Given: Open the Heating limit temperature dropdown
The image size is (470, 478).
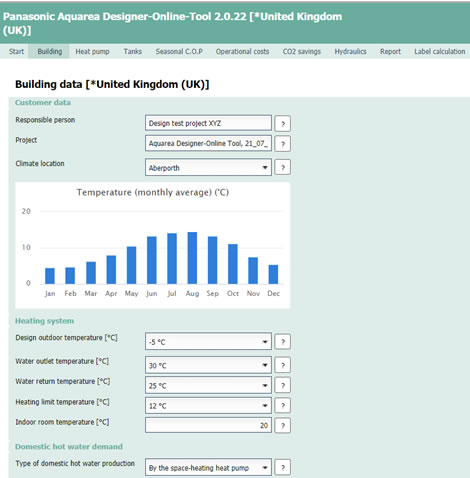Looking at the screenshot, I should click(208, 405).
